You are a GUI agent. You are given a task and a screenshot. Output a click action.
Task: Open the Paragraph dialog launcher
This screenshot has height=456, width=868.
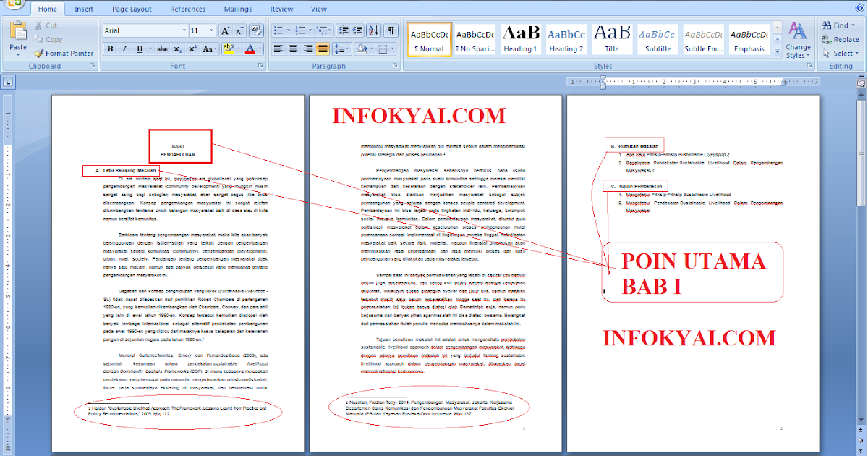396,66
